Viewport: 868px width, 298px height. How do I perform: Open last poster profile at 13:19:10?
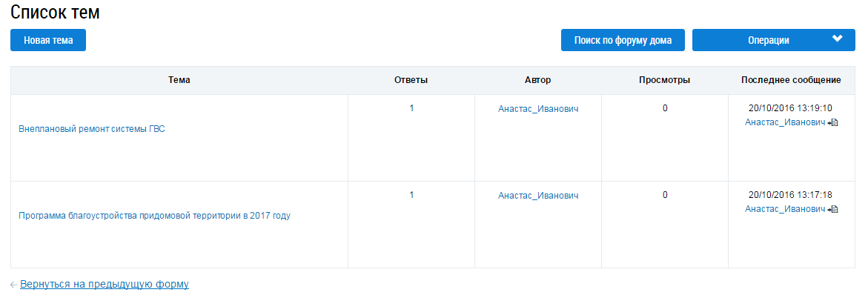click(784, 122)
